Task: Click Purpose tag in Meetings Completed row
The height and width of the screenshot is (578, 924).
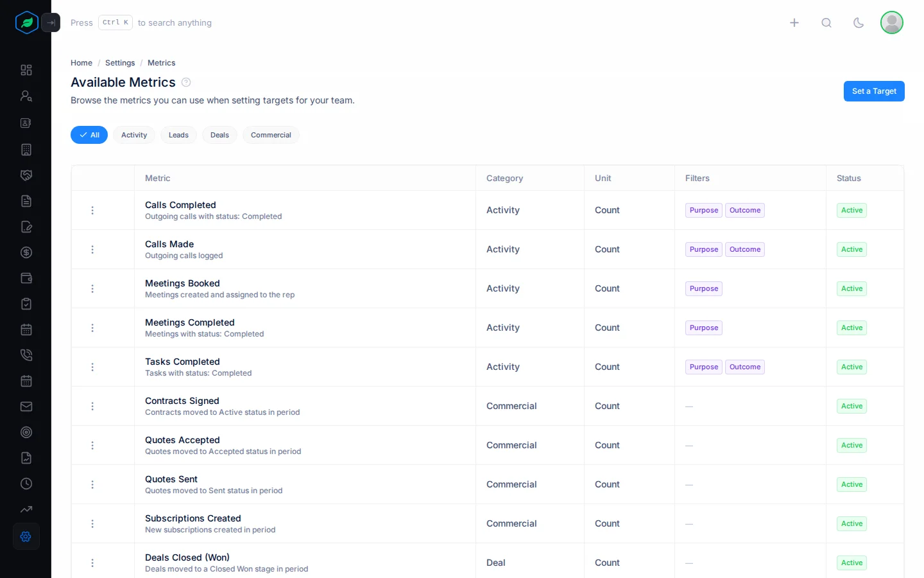Action: pos(704,328)
